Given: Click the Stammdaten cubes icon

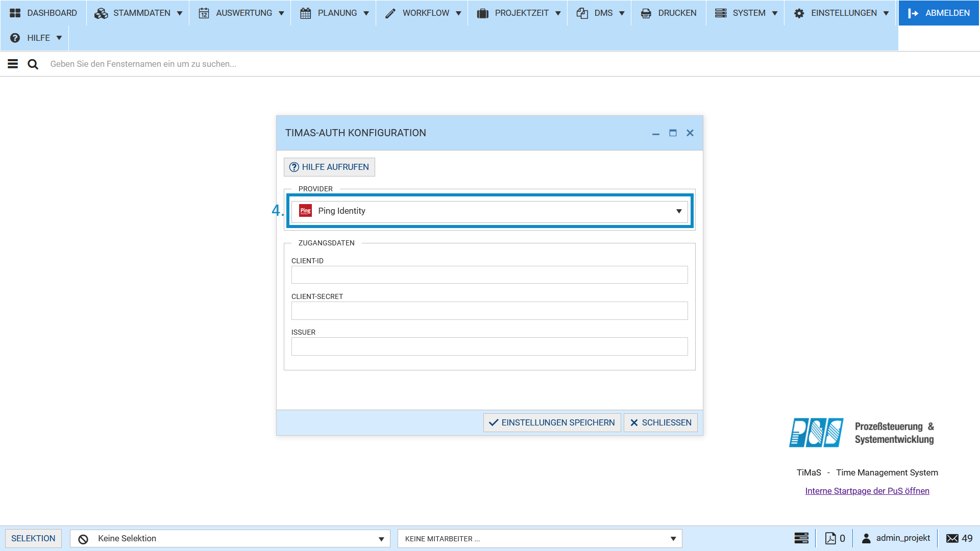Looking at the screenshot, I should tap(101, 13).
